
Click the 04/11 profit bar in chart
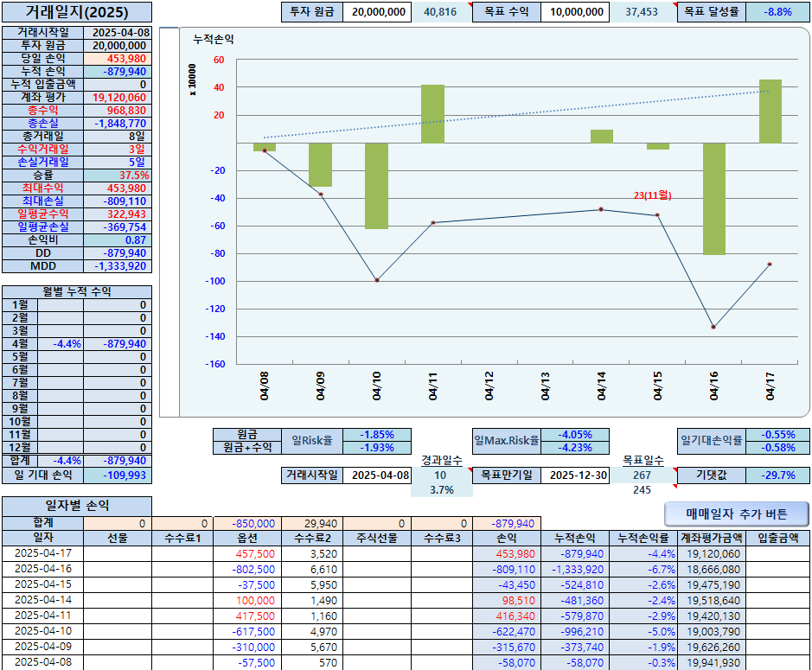(x=432, y=114)
